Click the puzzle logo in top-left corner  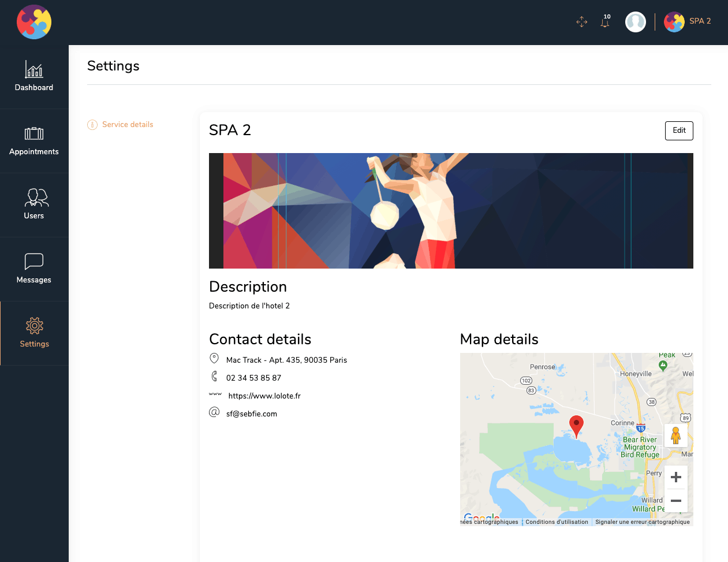point(34,22)
